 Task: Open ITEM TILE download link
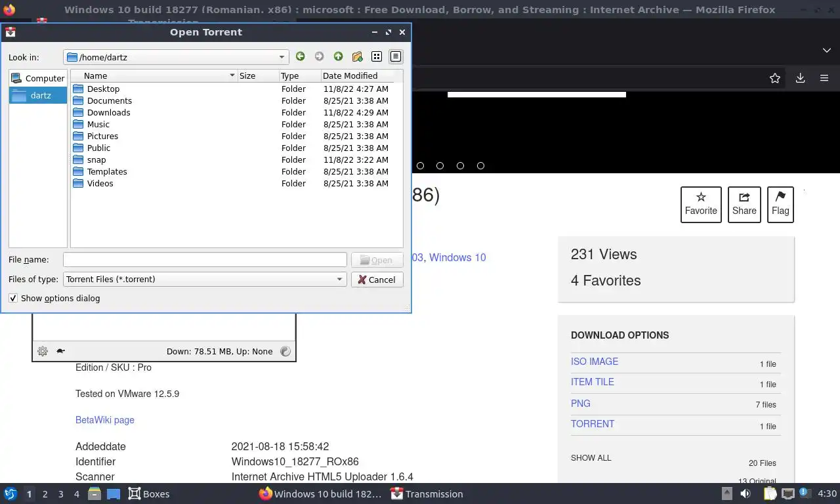tap(593, 382)
